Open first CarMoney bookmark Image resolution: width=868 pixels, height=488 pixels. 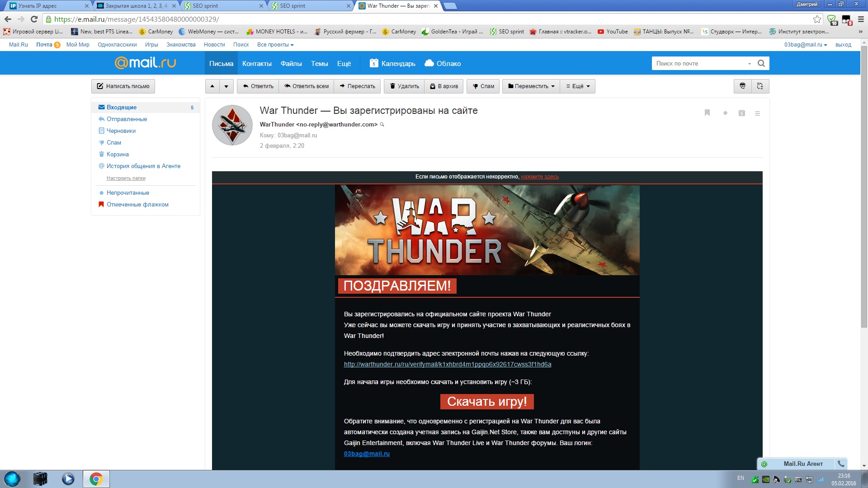pos(156,32)
